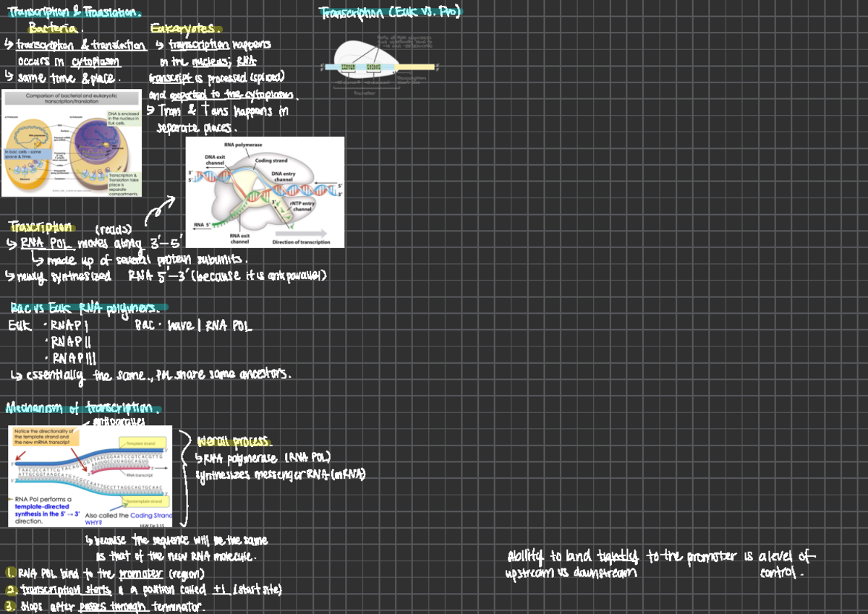Click the template strand sequence diagram

[90, 475]
